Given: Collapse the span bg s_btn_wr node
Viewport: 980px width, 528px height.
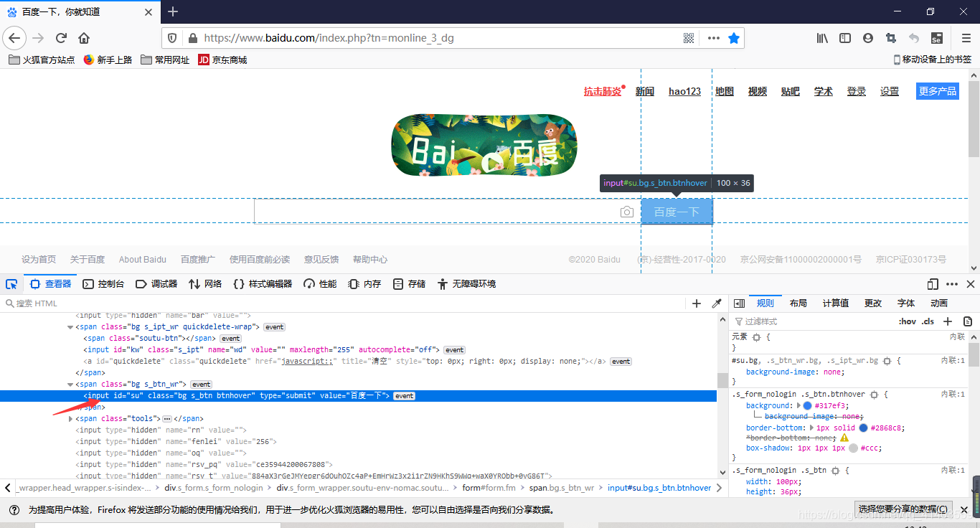Looking at the screenshot, I should 70,385.
